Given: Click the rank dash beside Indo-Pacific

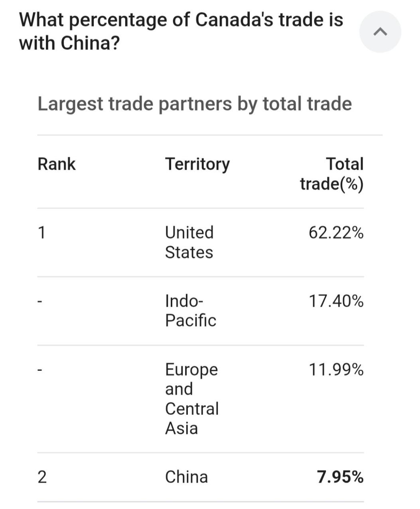Looking at the screenshot, I should pyautogui.click(x=40, y=301).
